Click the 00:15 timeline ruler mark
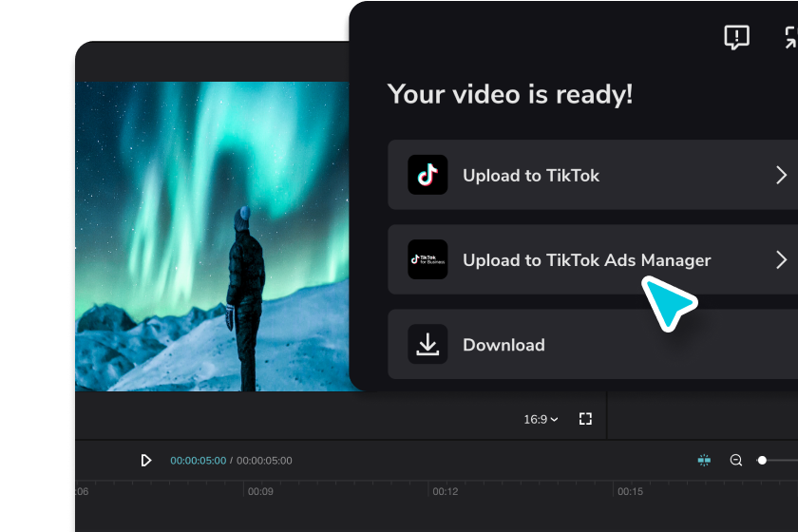798x532 pixels. point(630,491)
